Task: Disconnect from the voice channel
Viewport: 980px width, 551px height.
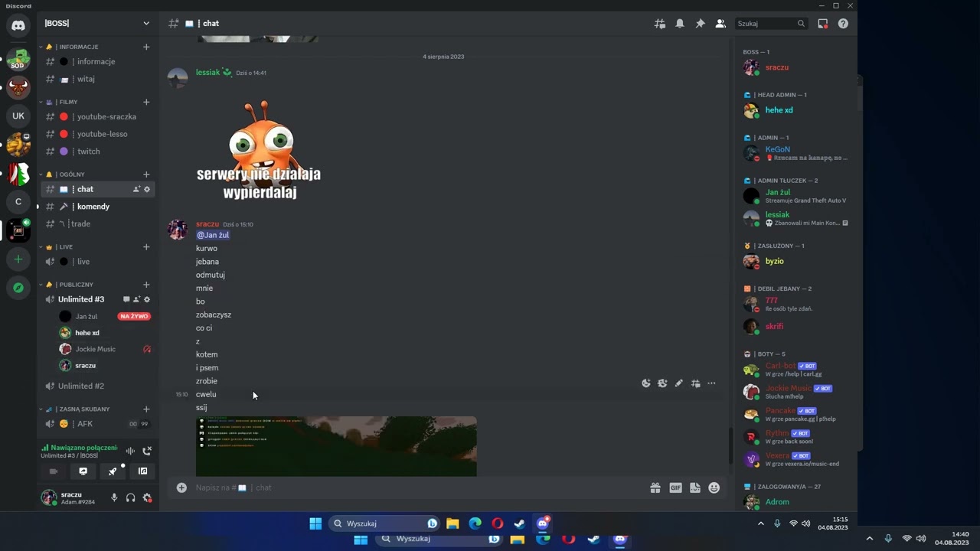Action: 147,452
